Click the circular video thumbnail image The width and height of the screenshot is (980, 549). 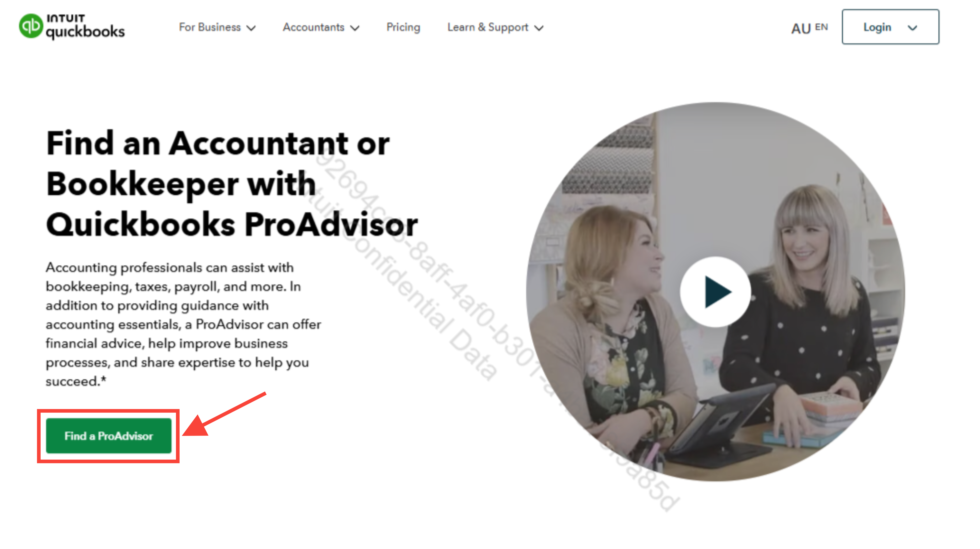click(715, 292)
